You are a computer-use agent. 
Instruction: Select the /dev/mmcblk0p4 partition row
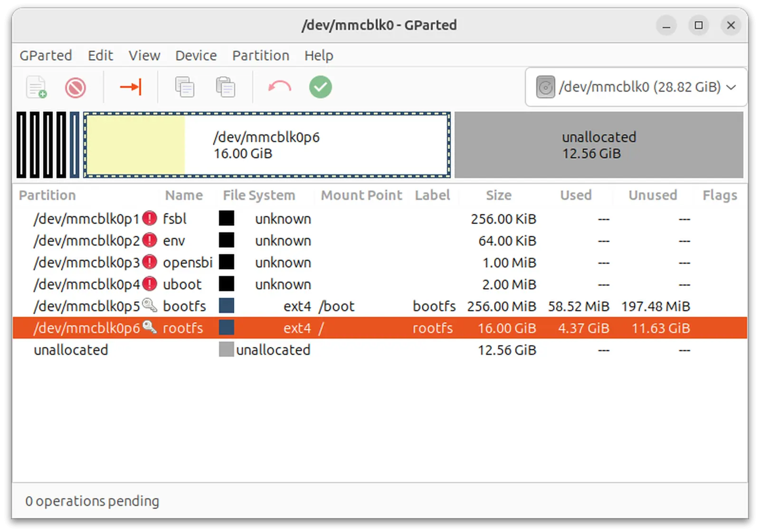tap(380, 284)
